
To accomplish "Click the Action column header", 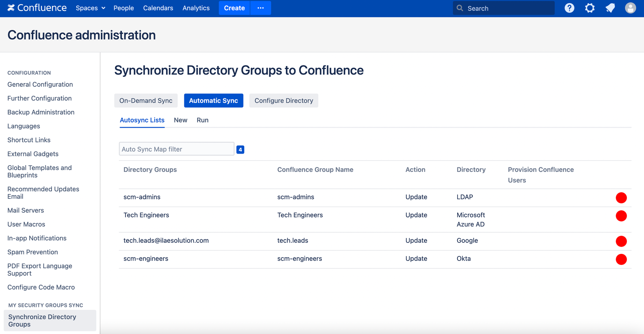I will [415, 170].
